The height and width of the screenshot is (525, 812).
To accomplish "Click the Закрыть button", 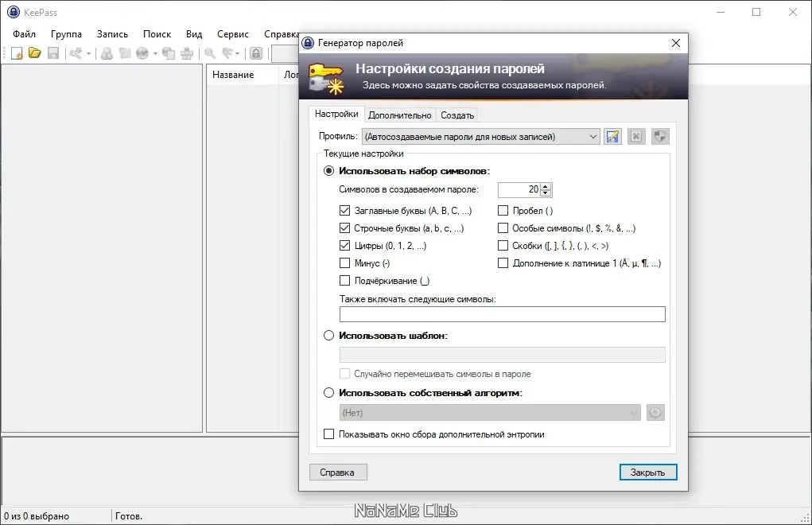I will click(x=648, y=472).
